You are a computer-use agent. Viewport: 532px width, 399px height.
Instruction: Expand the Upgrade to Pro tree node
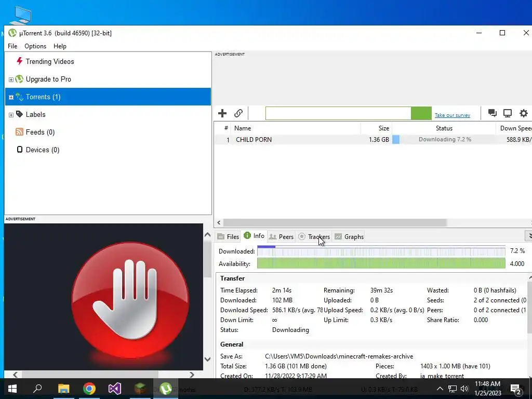[11, 79]
